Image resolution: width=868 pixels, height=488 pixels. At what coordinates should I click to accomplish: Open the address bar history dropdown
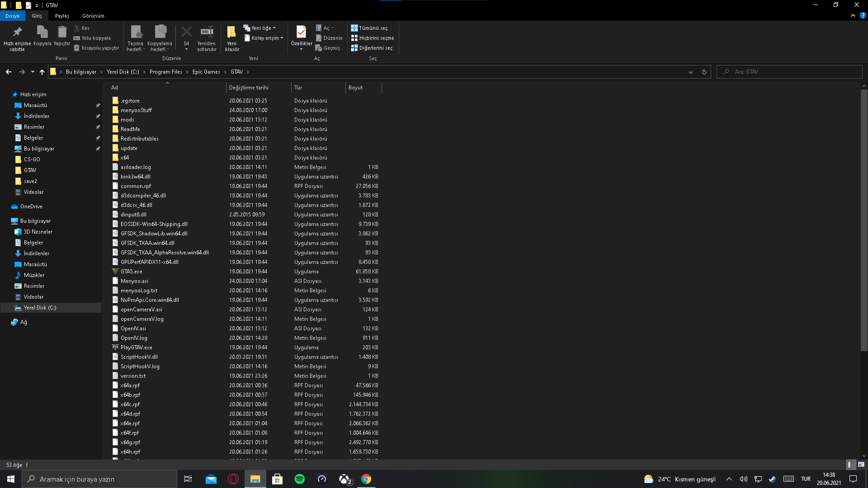(690, 72)
